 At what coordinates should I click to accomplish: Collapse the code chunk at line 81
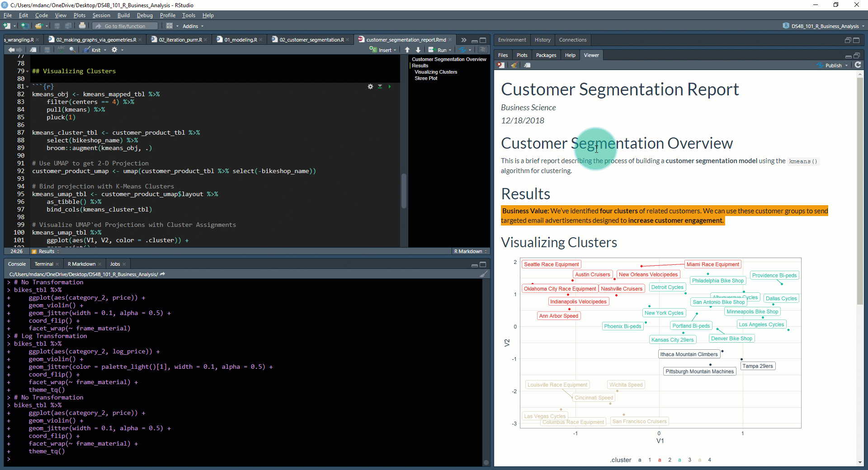tap(27, 87)
